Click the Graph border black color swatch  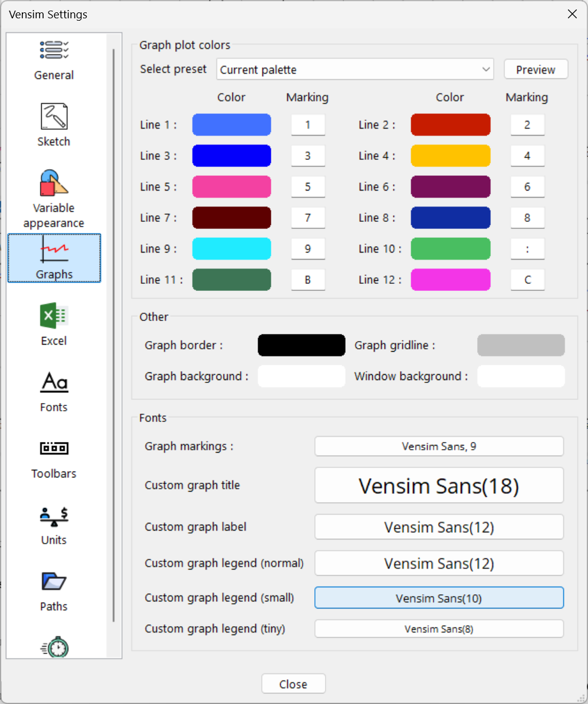(301, 345)
